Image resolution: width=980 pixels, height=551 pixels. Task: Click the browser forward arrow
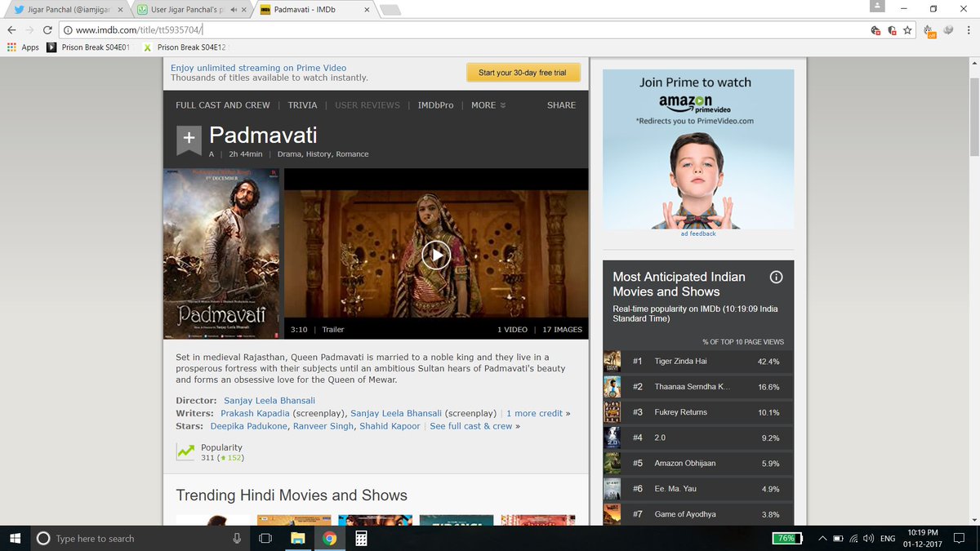pyautogui.click(x=30, y=29)
